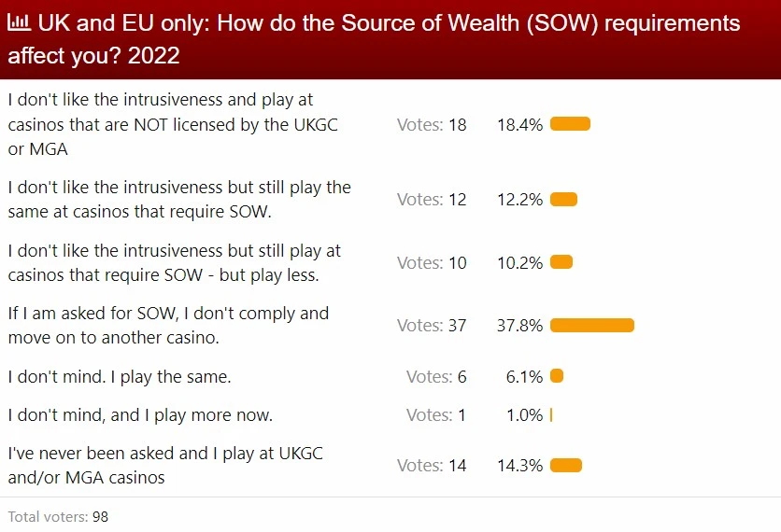Select option about casinos NOT licensed by UKGC

pyautogui.click(x=173, y=124)
